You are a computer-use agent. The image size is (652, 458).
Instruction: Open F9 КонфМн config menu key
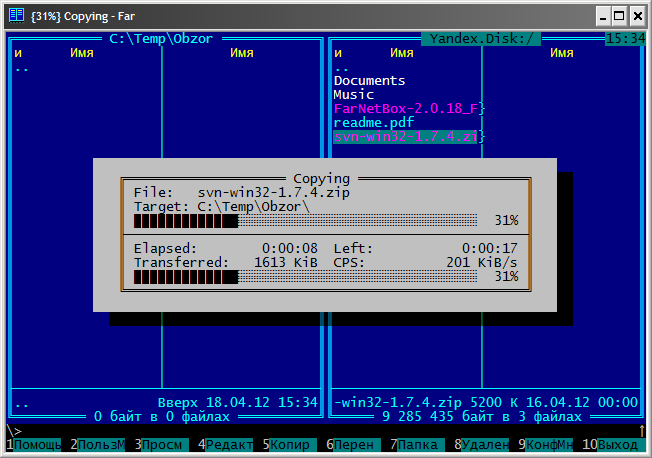click(x=549, y=444)
